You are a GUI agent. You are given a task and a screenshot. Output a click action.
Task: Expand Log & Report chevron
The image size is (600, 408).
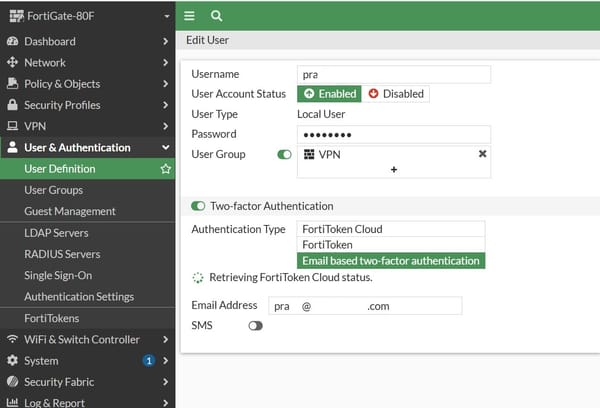coord(165,403)
